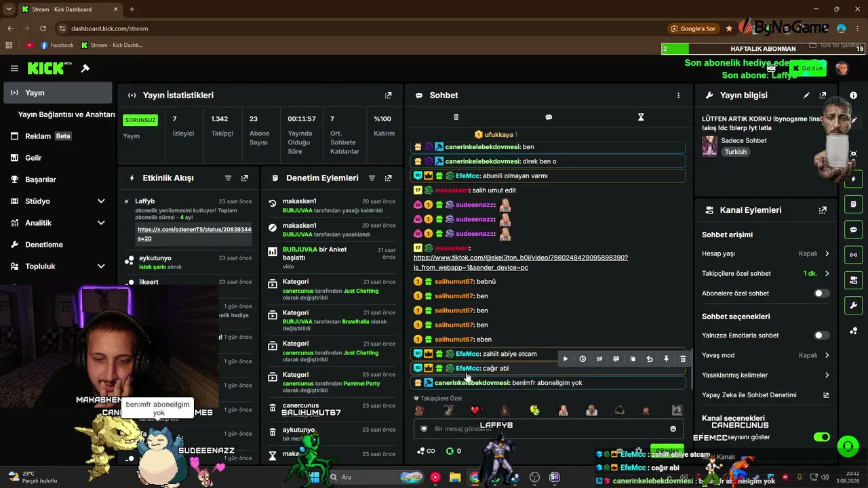The width and height of the screenshot is (868, 488).
Task: Click the browser address bar
Action: [x=359, y=28]
